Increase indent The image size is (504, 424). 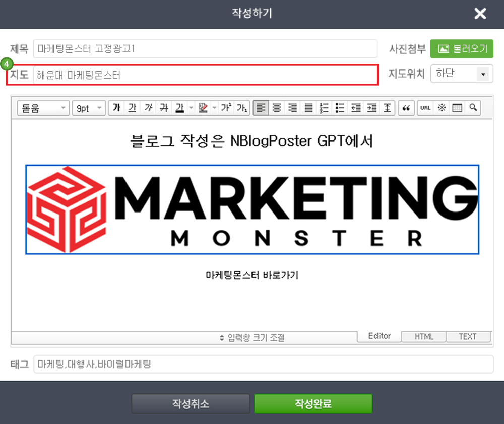coord(371,108)
